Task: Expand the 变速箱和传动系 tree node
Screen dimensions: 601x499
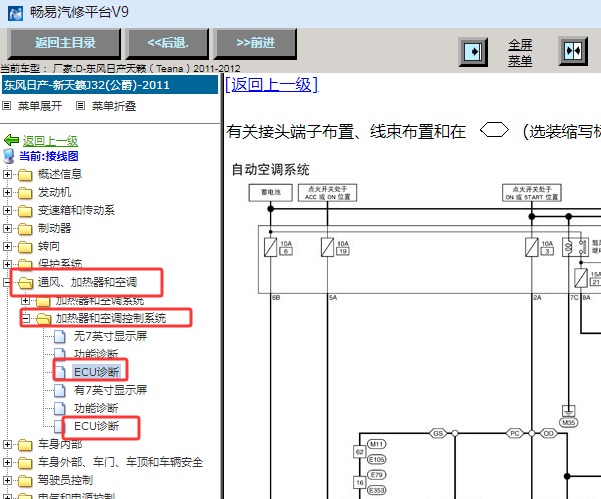Action: (x=7, y=210)
